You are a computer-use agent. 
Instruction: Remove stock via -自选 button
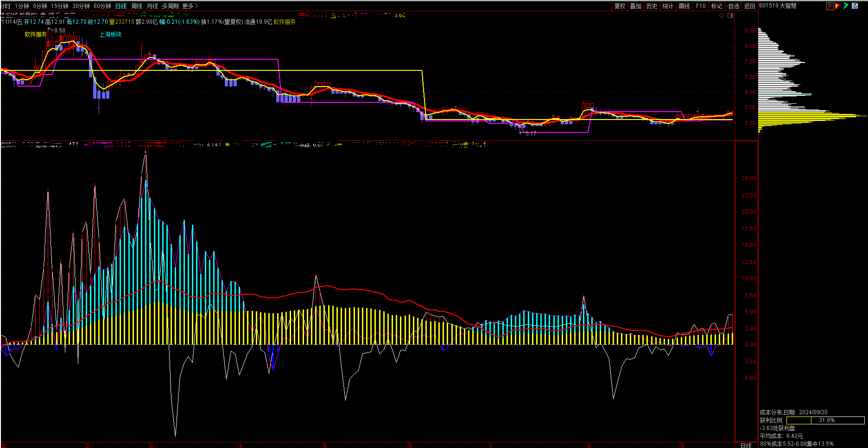click(x=733, y=6)
